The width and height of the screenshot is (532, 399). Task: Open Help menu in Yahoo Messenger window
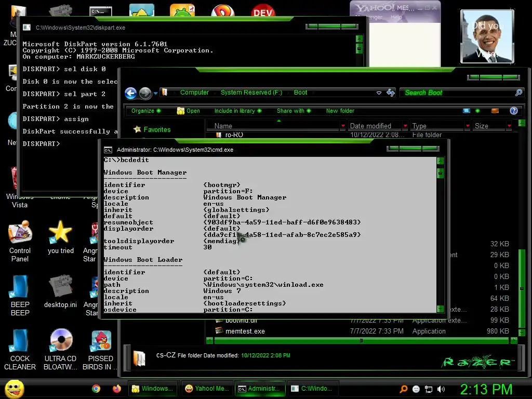pos(396,17)
